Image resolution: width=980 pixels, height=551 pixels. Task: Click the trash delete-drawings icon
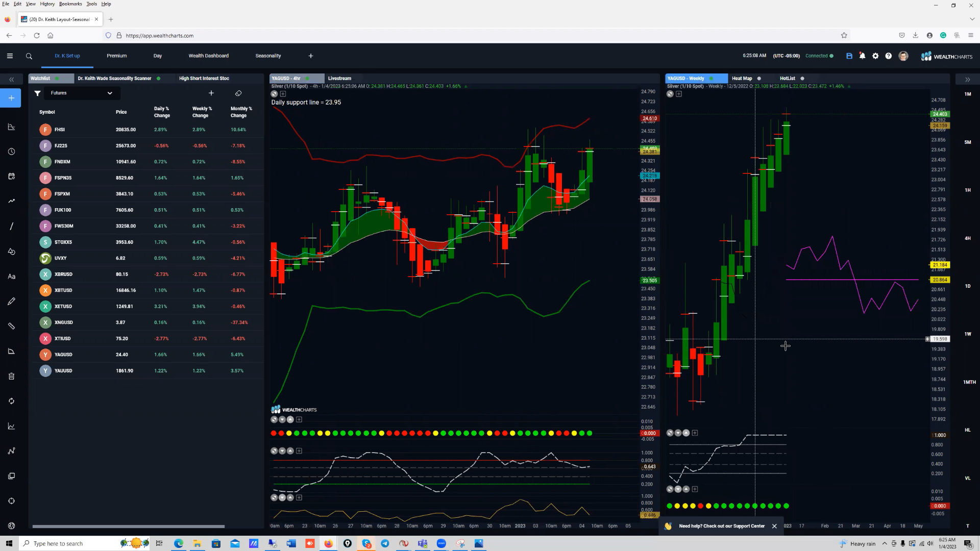(x=11, y=377)
